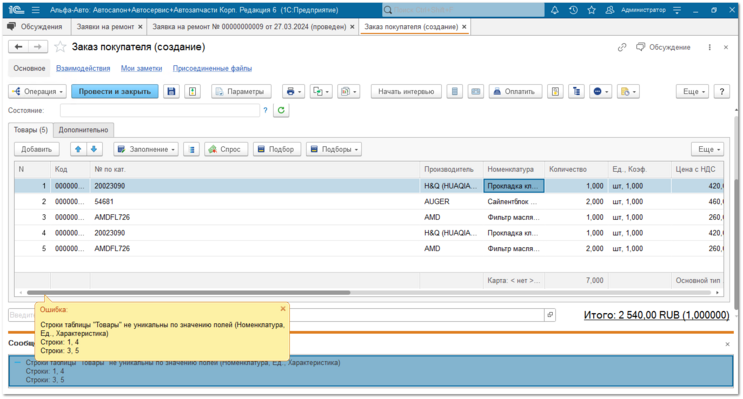Viewport: 743px width, 399px height.
Task: Click the Состояние input field
Action: tap(160, 110)
